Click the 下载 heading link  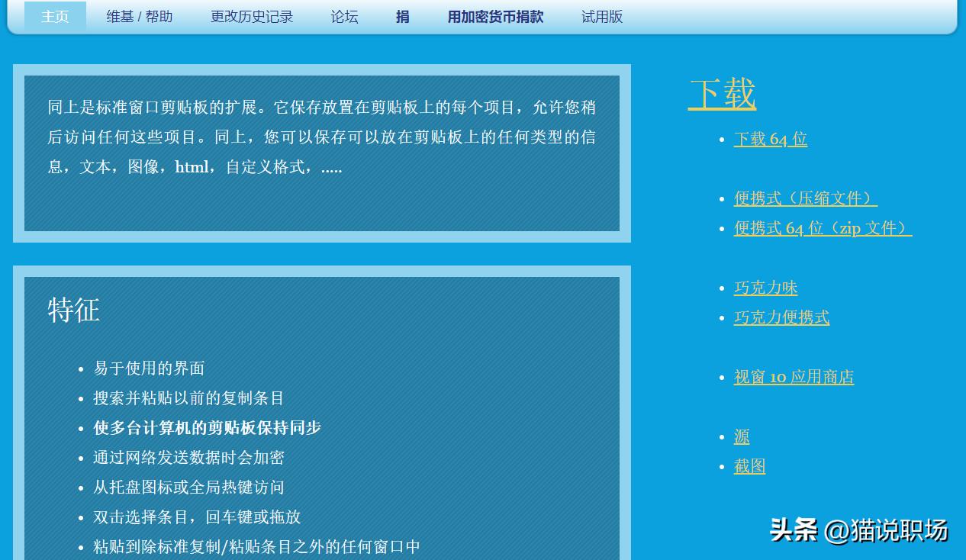click(722, 94)
